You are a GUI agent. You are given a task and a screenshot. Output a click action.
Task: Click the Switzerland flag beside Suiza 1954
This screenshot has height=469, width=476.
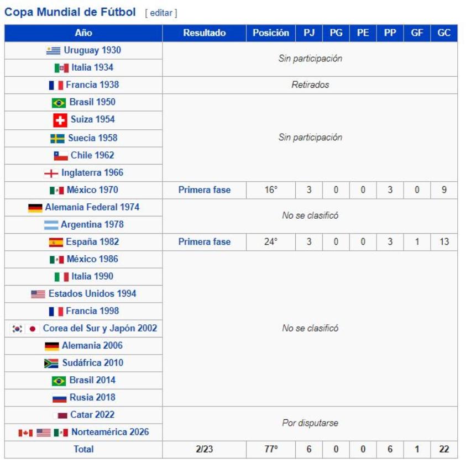(x=60, y=120)
